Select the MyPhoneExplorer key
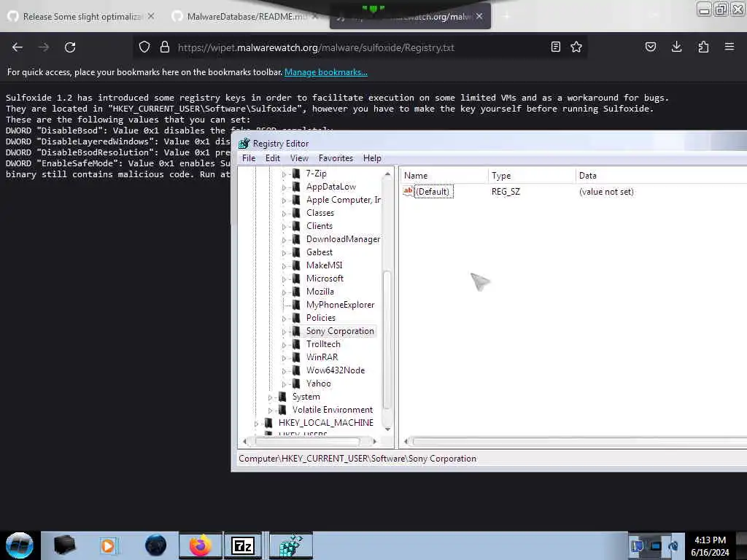 point(340,305)
